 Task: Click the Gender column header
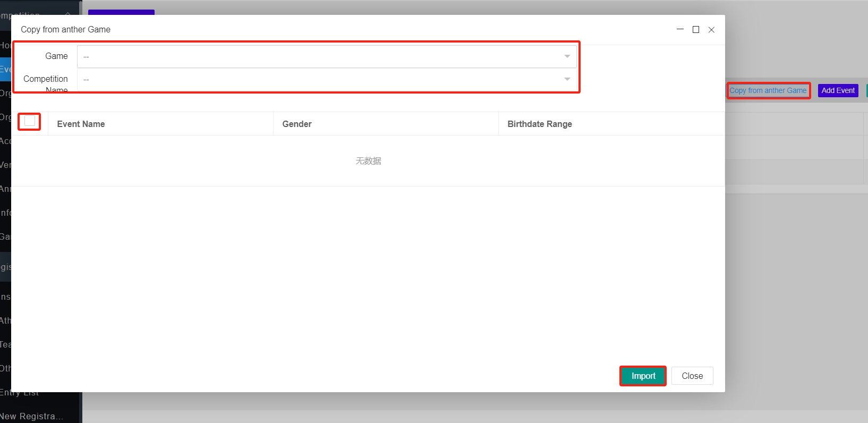(x=297, y=124)
